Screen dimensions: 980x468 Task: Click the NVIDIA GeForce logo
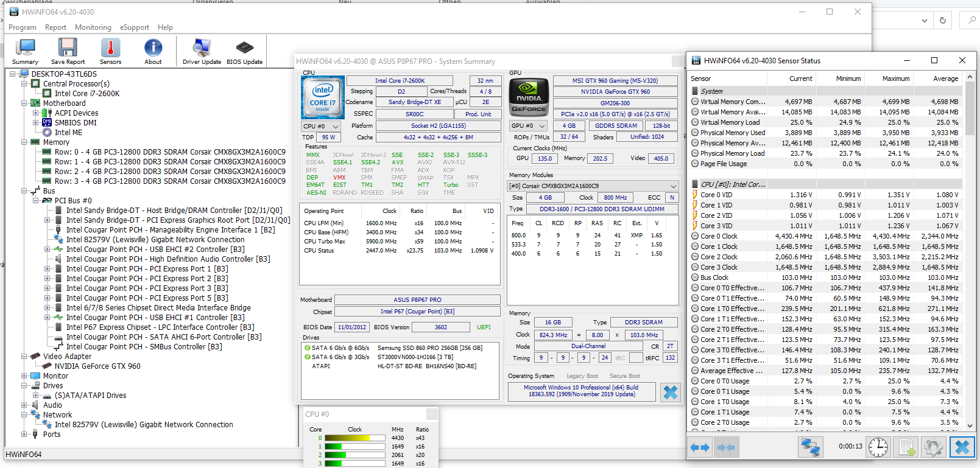529,97
